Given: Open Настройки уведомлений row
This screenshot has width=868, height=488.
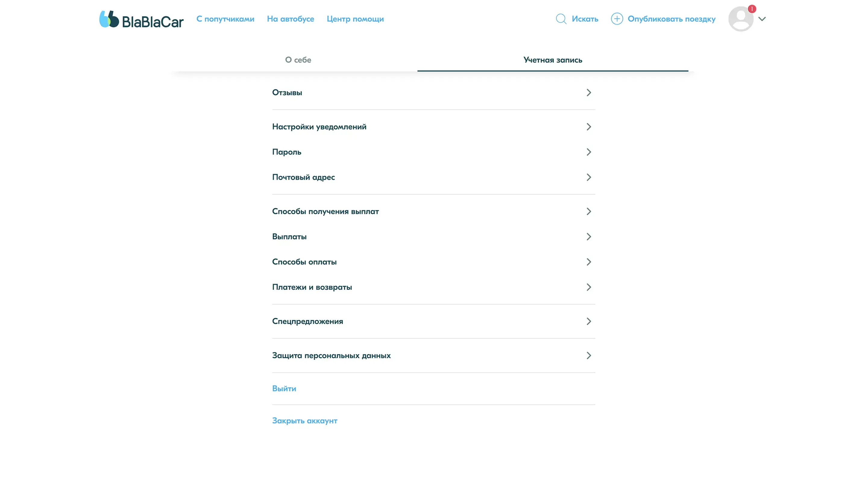Looking at the screenshot, I should (x=319, y=127).
